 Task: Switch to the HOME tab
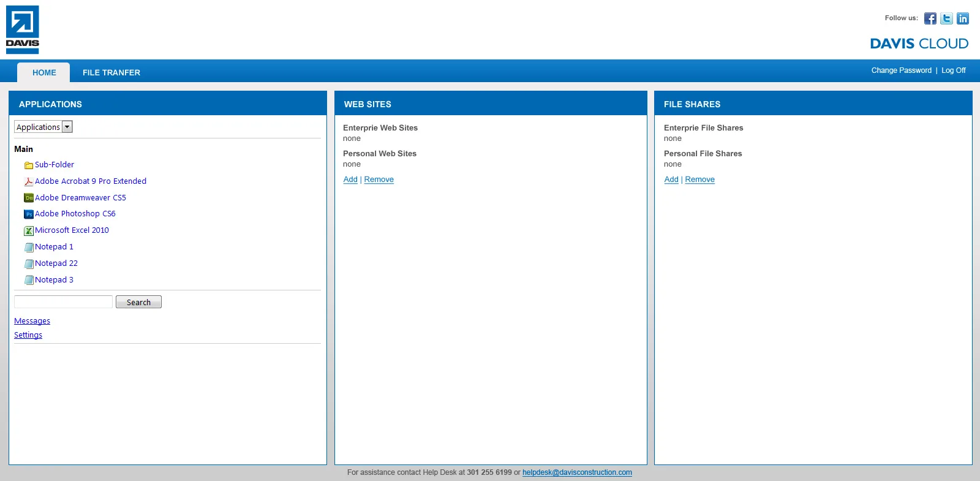pos(43,72)
